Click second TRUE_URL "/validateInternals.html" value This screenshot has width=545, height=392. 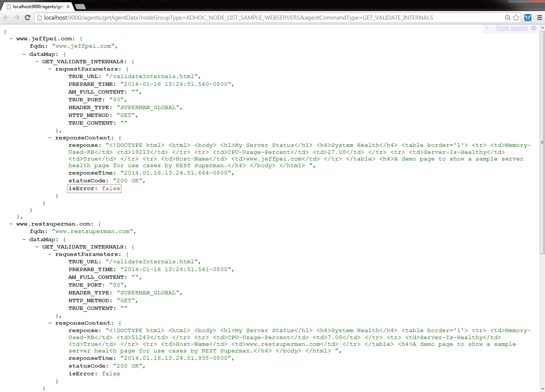coord(152,261)
